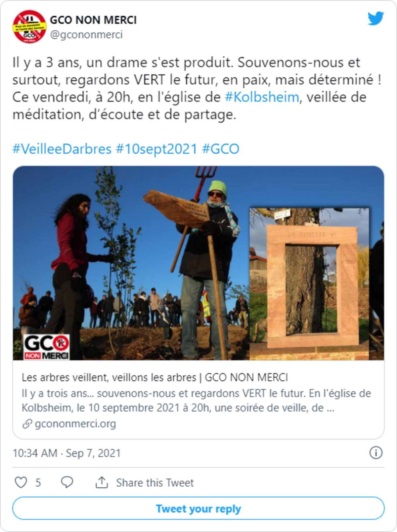The height and width of the screenshot is (532, 397).
Task: Open the #Kolbsheim hashtag
Action: (262, 97)
